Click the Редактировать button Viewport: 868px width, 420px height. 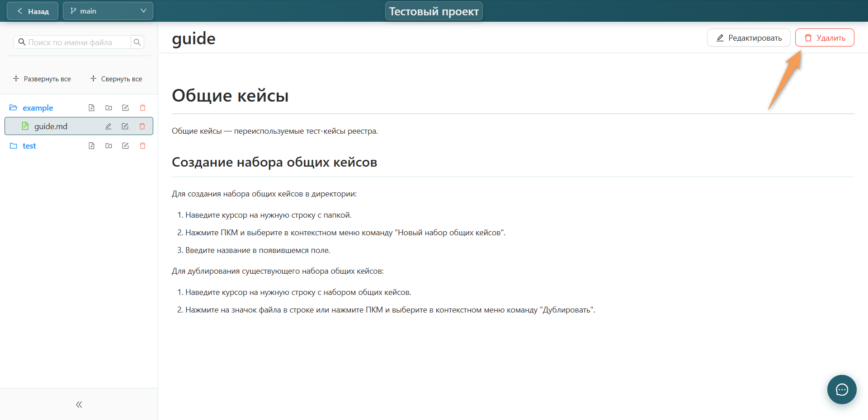point(749,37)
